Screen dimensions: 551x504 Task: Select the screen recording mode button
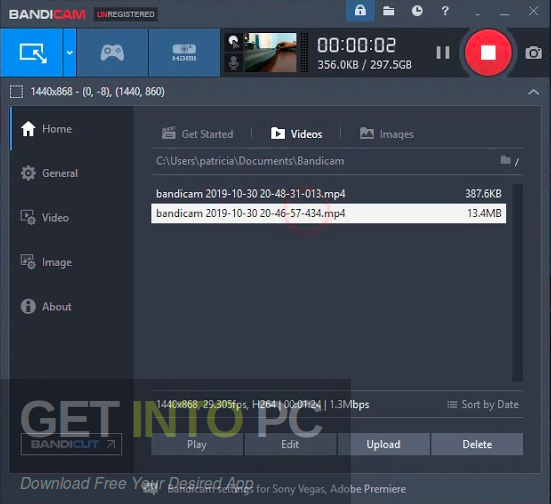pyautogui.click(x=31, y=53)
